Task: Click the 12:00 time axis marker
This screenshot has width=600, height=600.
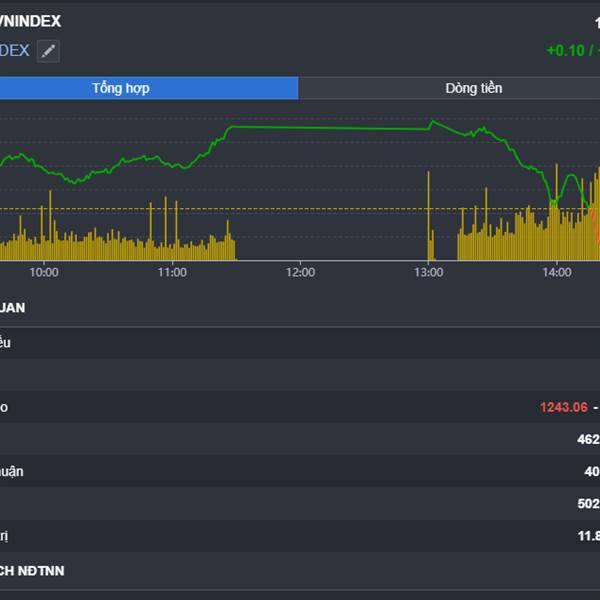Action: 300,272
